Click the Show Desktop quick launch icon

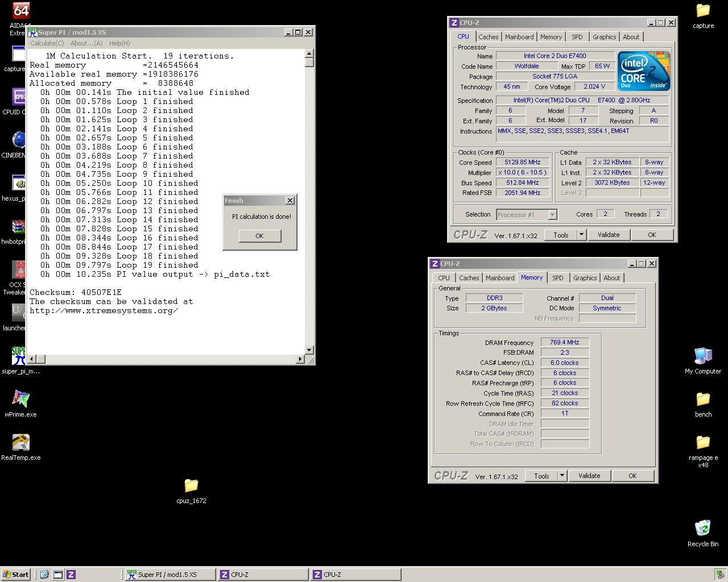click(57, 575)
